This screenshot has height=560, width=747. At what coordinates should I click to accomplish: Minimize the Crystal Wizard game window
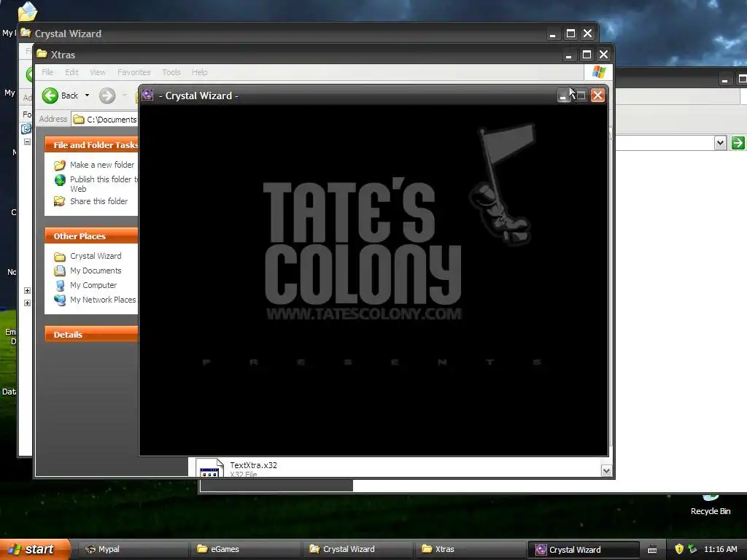point(564,96)
